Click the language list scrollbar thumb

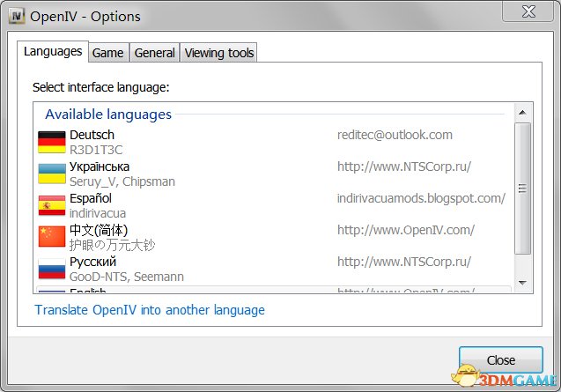pos(522,189)
